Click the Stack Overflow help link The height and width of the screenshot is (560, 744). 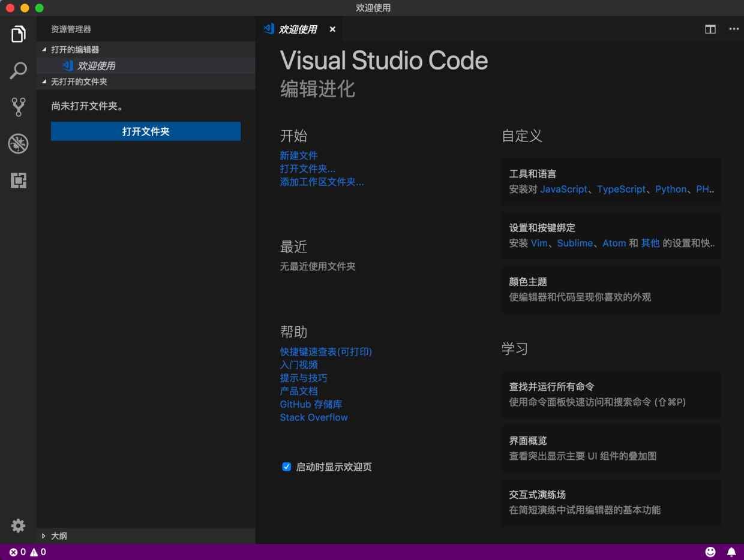coord(314,417)
